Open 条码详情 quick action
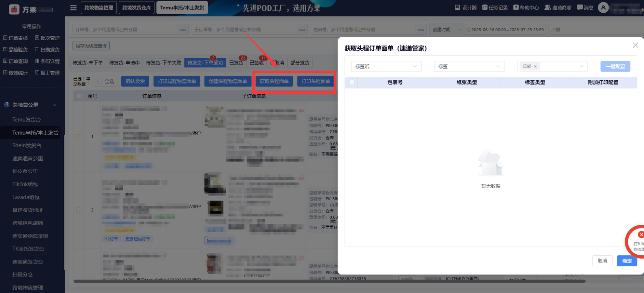644x293 pixels. point(47,61)
